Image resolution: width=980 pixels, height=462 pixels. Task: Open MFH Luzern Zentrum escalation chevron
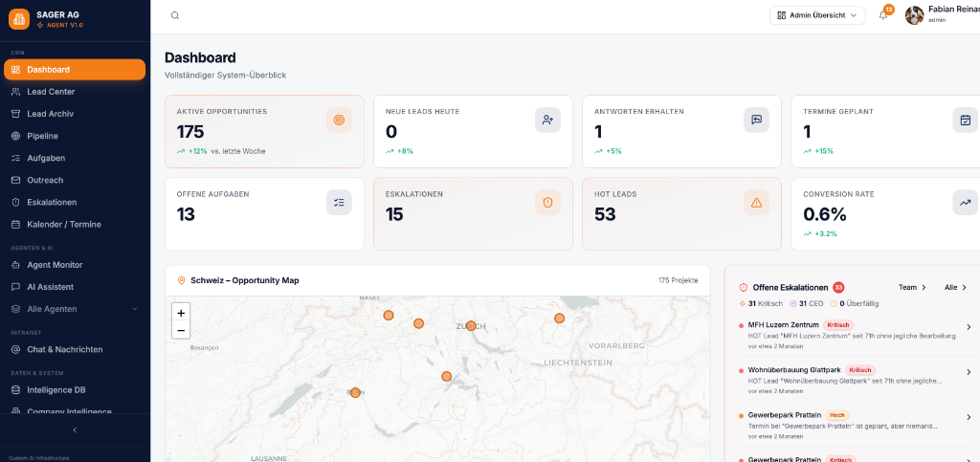pos(969,326)
